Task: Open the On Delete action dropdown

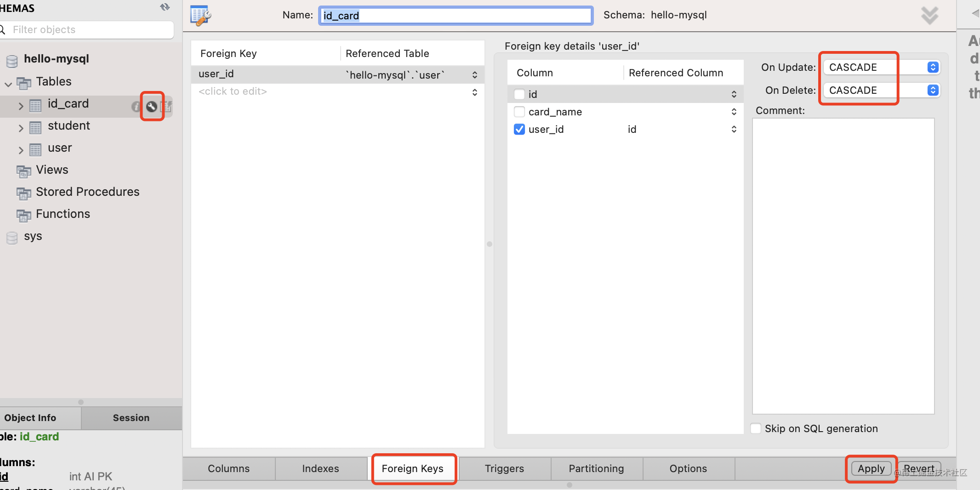Action: pos(882,90)
